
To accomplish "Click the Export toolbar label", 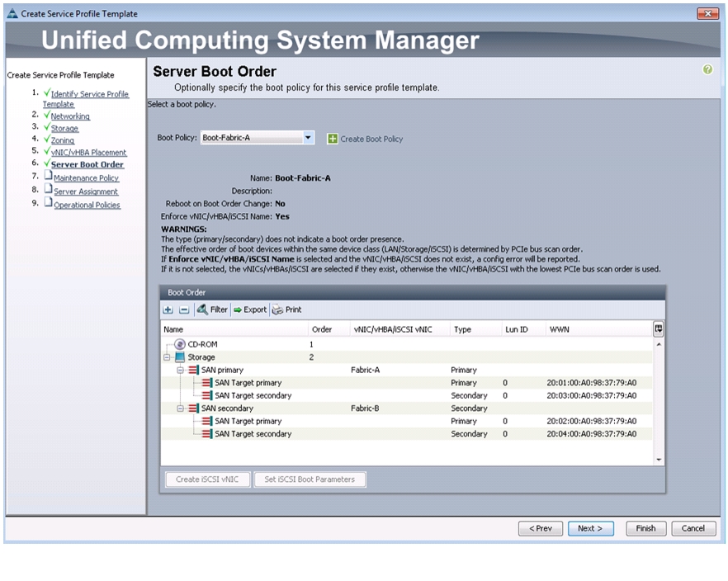I will (255, 309).
